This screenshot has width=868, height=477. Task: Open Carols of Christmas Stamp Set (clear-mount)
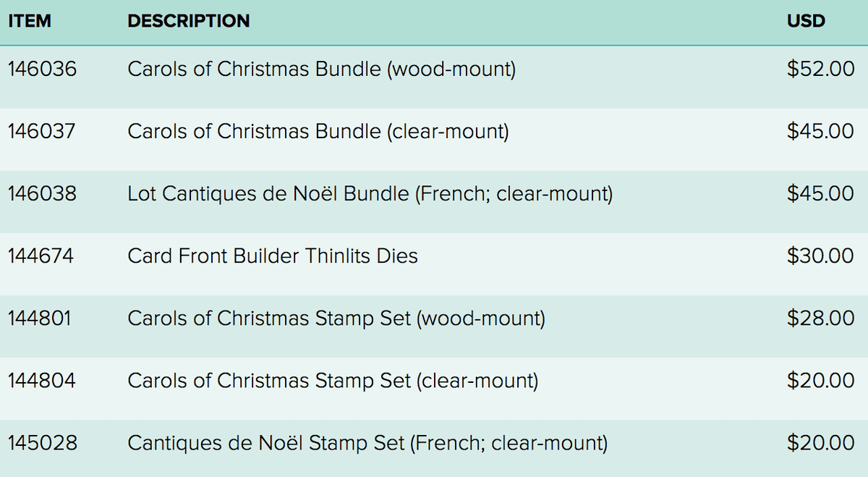tap(333, 381)
